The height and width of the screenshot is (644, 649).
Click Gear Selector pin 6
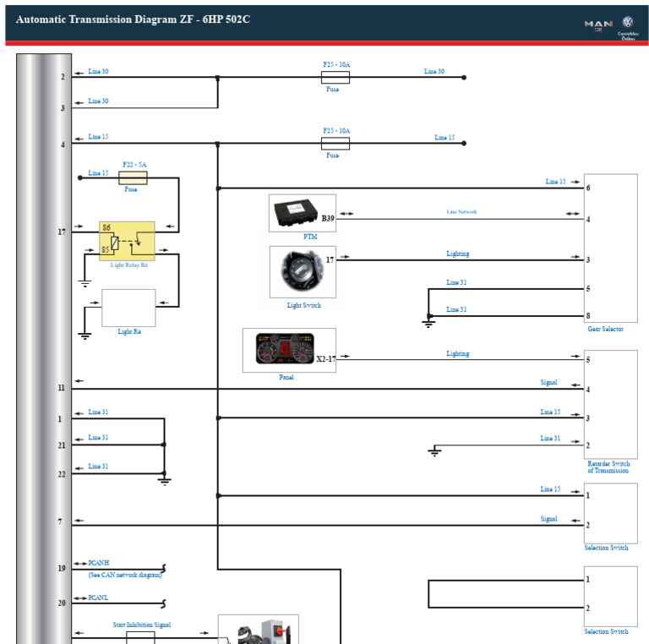tap(588, 188)
